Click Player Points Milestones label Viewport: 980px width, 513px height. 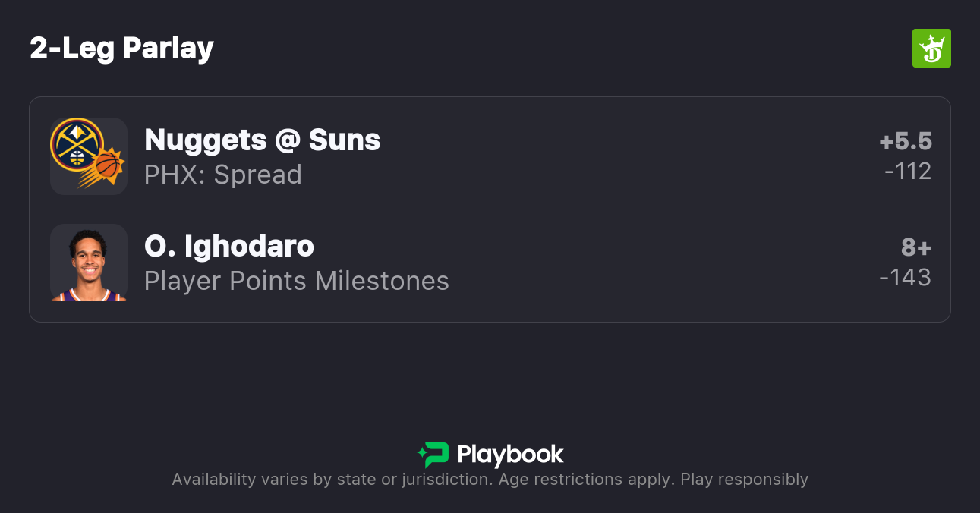[296, 281]
